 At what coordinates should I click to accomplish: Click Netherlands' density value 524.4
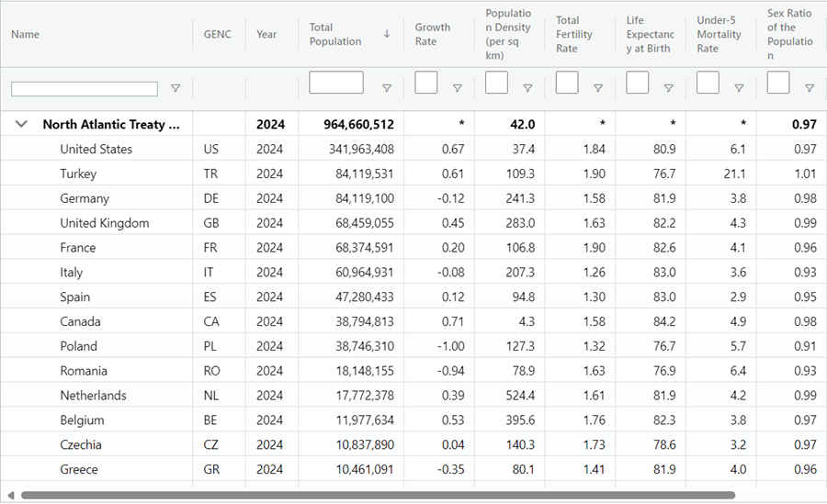520,396
